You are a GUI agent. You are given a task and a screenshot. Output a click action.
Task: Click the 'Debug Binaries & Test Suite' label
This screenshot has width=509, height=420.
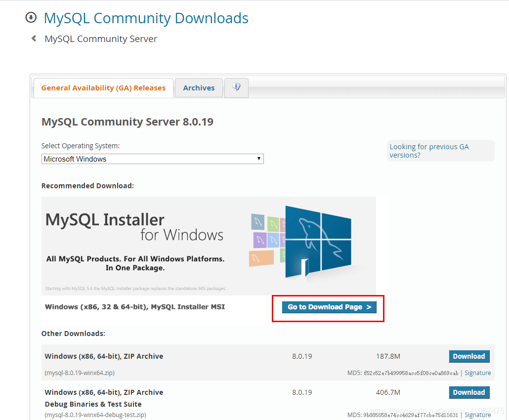(93, 404)
